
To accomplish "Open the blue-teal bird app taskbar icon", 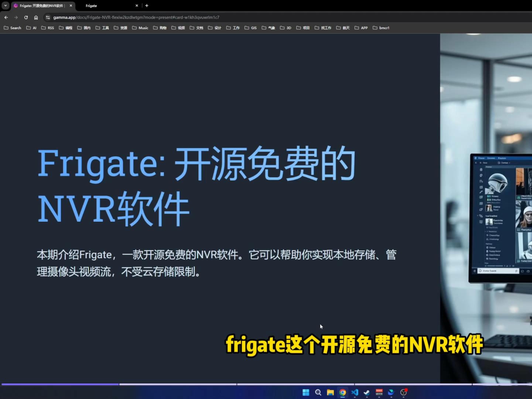I will [391, 393].
